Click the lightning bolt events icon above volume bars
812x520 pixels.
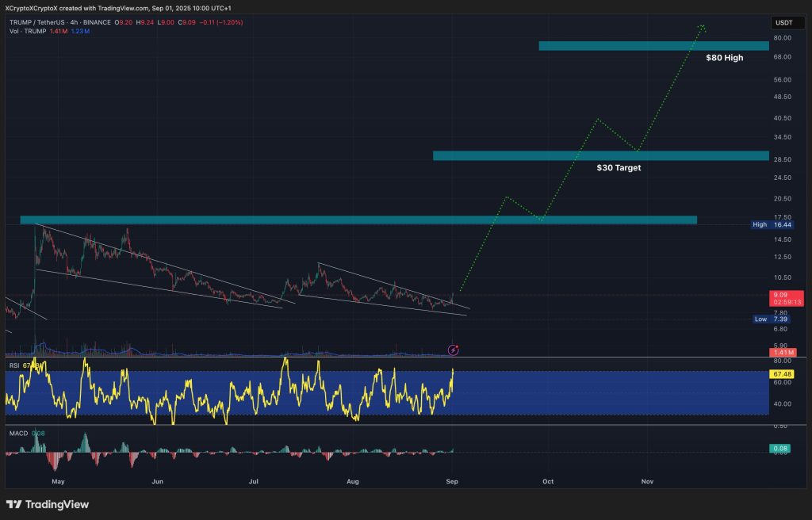tap(454, 349)
